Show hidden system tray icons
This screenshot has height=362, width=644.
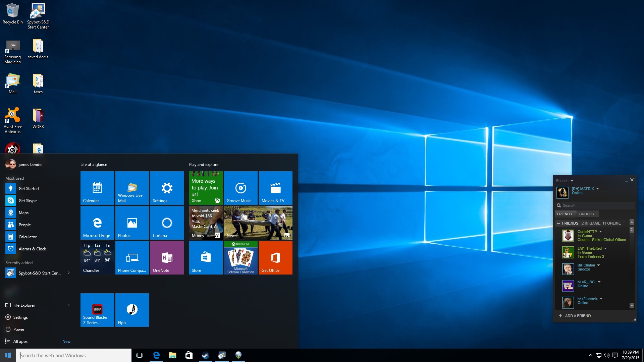click(590, 355)
